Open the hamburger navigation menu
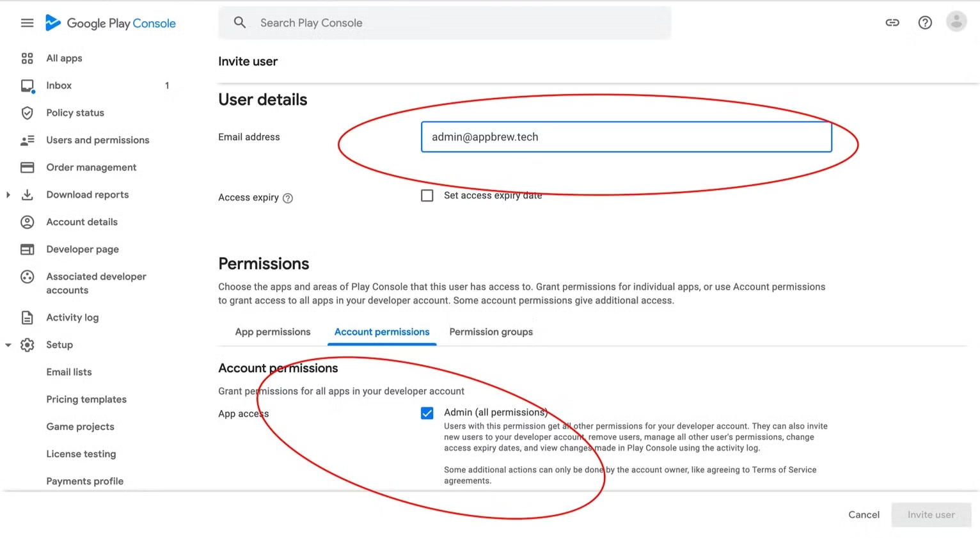Image resolution: width=980 pixels, height=538 pixels. 27,23
